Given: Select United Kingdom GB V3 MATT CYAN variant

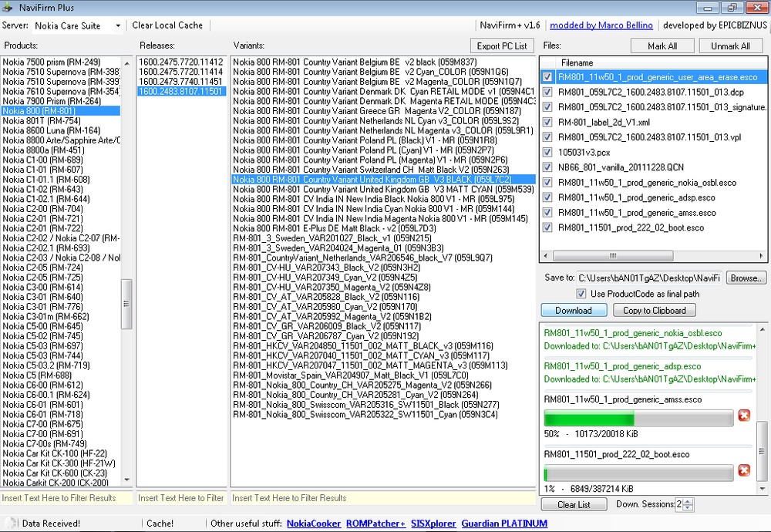Looking at the screenshot, I should point(383,190).
